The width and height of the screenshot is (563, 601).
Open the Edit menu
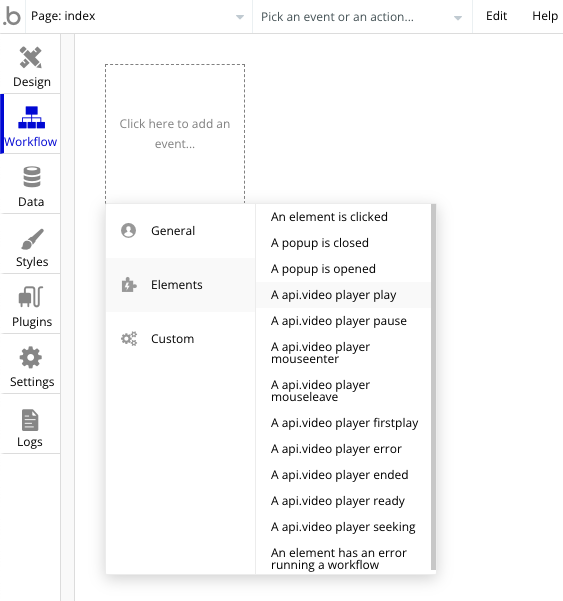tap(496, 16)
